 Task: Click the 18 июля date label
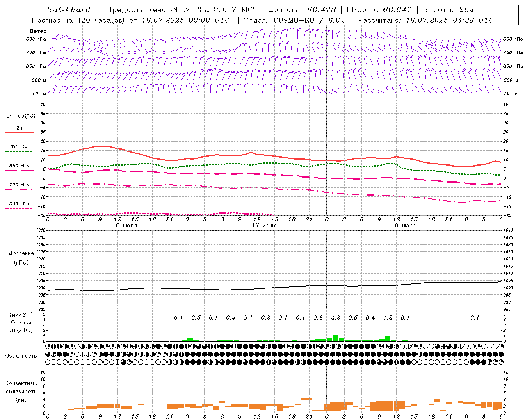coord(404,226)
